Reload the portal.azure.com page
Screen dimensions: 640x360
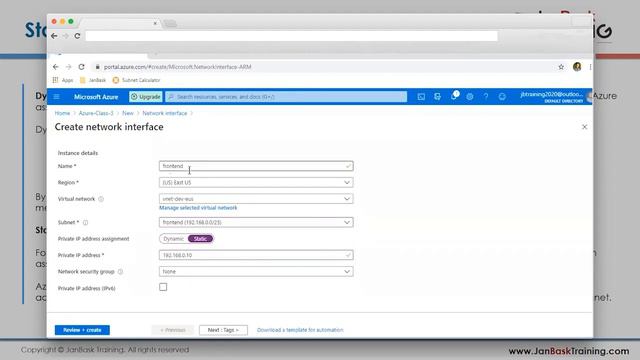click(x=82, y=67)
